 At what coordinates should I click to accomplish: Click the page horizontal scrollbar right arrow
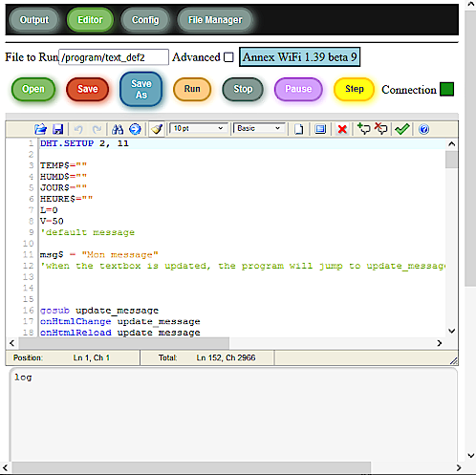click(459, 467)
